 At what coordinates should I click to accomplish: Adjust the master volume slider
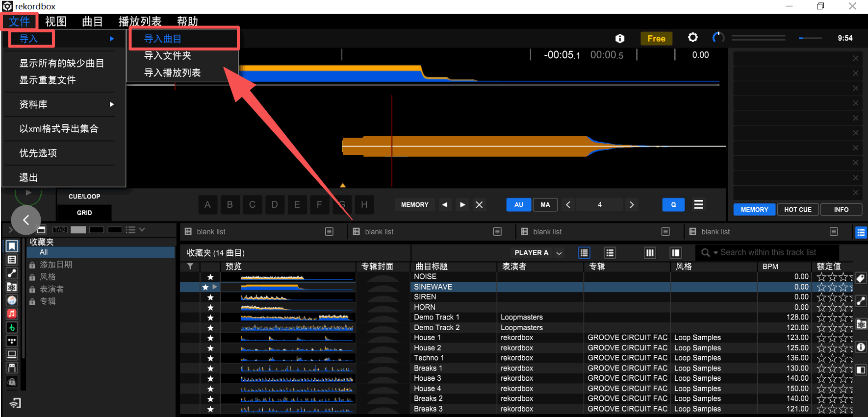click(x=810, y=38)
